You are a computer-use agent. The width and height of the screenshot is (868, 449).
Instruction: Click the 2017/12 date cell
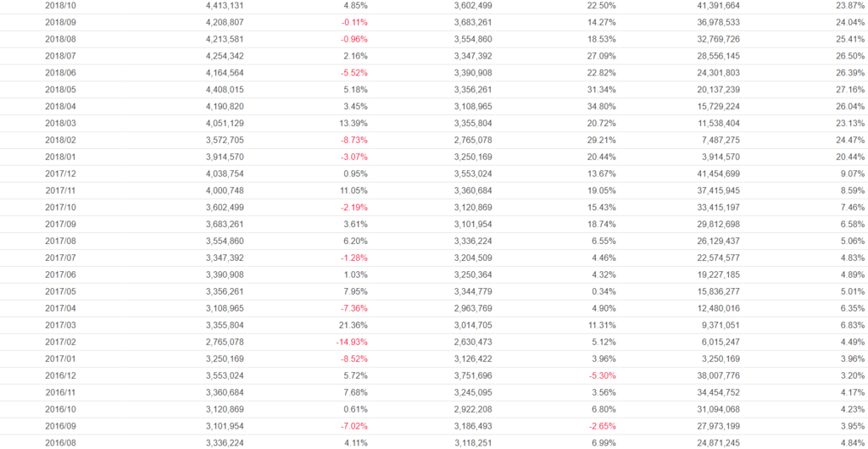point(60,174)
